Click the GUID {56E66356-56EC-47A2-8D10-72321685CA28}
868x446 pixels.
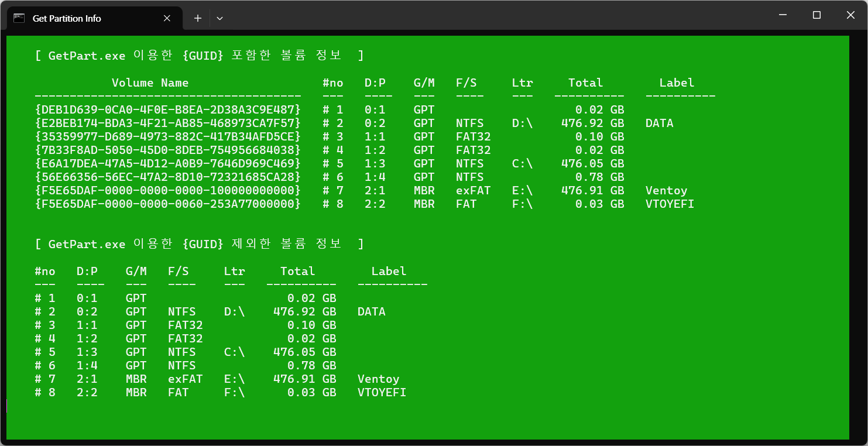[168, 177]
